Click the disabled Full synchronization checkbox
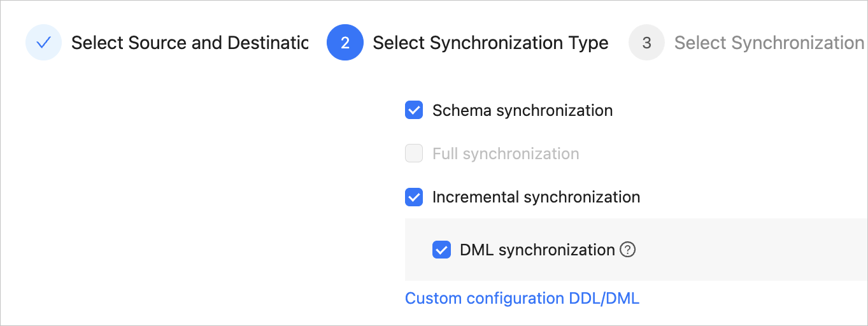 pos(414,153)
